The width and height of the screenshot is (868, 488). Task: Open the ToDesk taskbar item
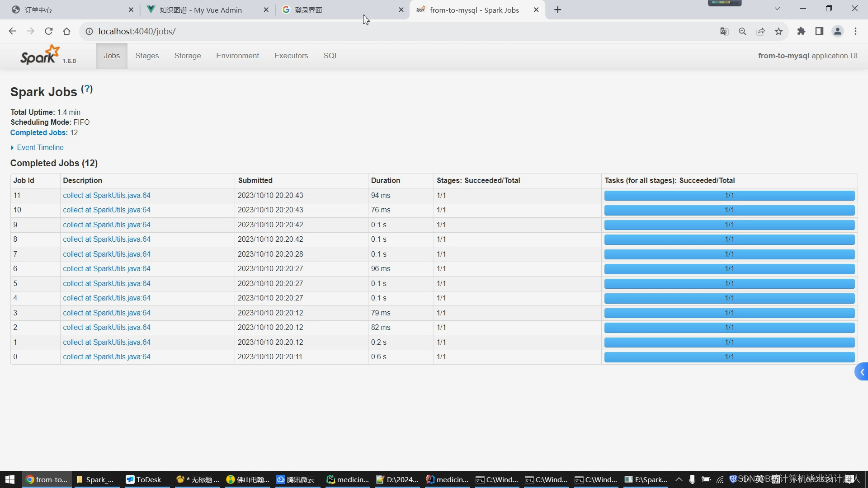[144, 479]
